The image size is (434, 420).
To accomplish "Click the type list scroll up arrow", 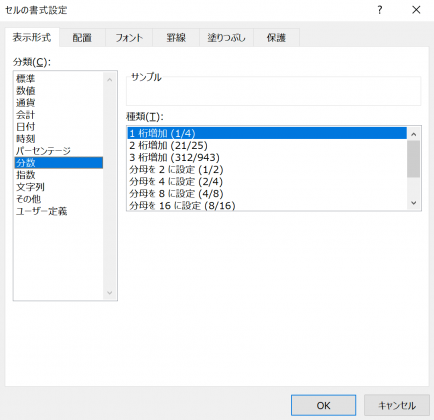I will (414, 134).
